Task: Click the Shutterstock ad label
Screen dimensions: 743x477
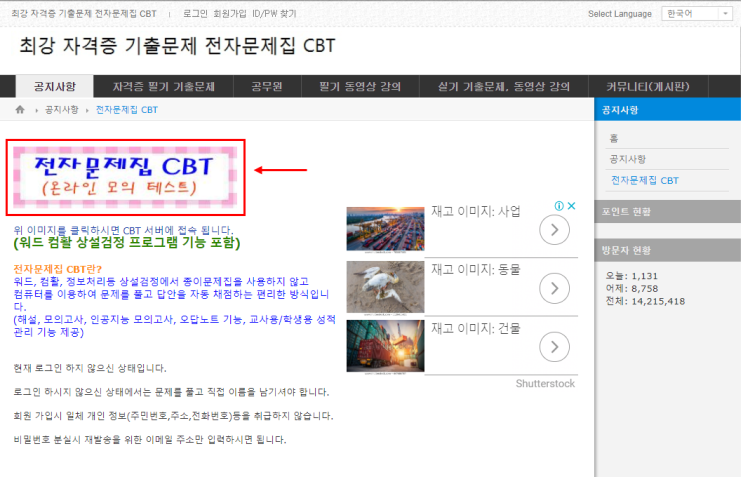Action: pyautogui.click(x=545, y=384)
